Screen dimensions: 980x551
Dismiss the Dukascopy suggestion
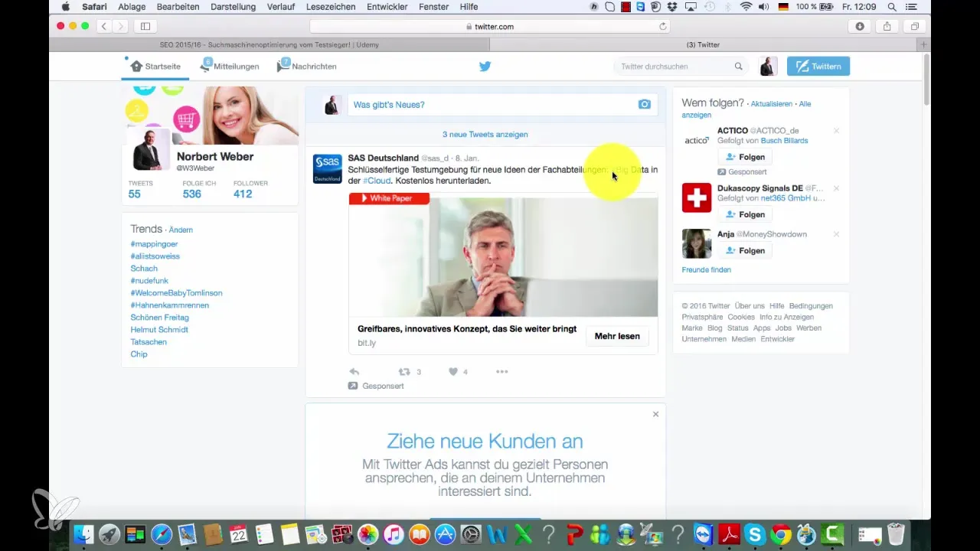[x=836, y=188]
